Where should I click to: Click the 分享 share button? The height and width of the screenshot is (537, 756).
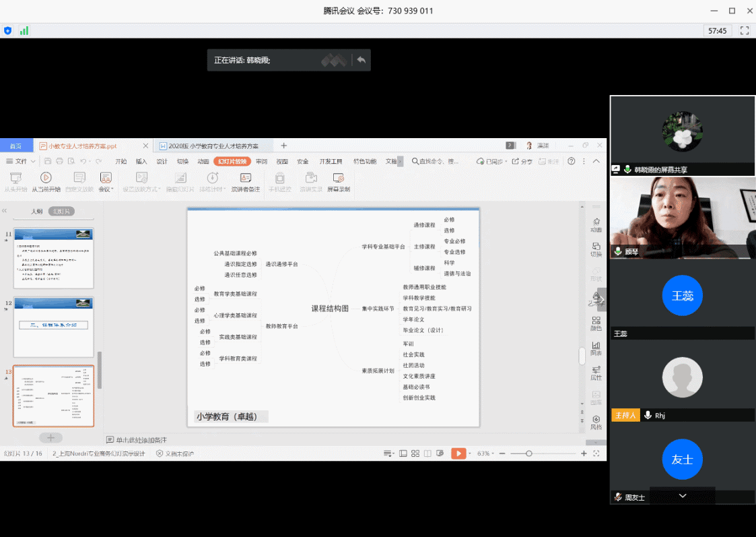coord(522,161)
